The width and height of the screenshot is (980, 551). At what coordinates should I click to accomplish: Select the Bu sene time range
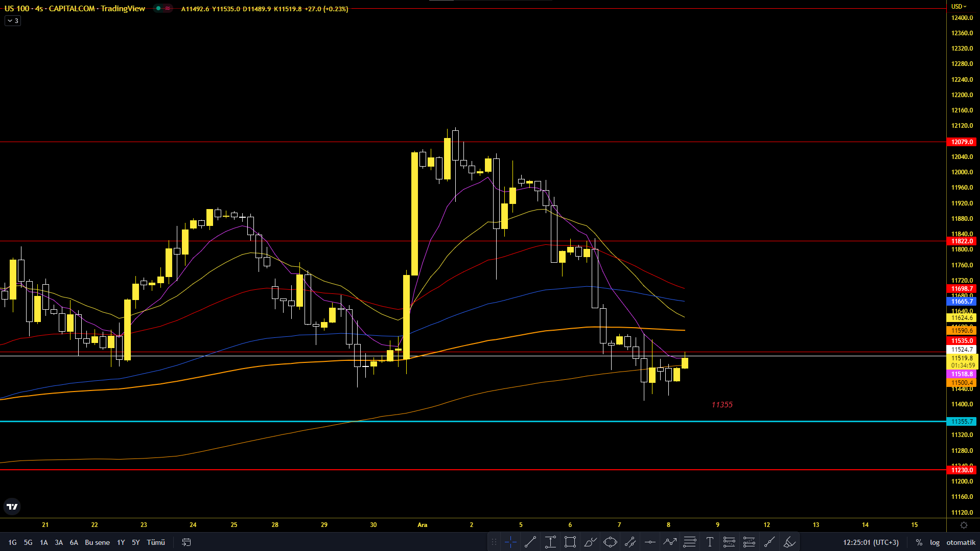point(97,542)
